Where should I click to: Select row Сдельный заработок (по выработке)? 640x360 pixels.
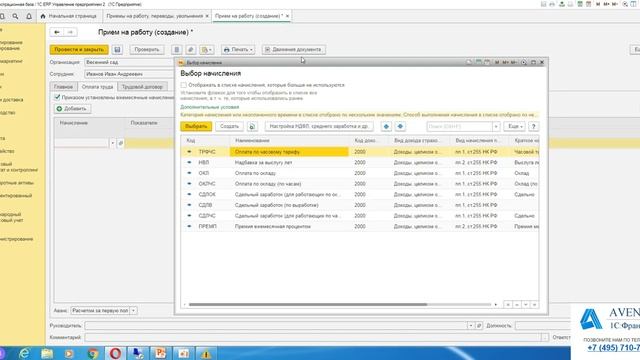click(360, 205)
